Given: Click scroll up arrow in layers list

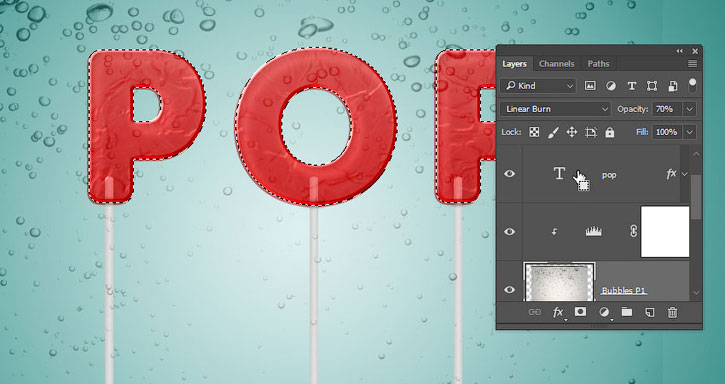Looking at the screenshot, I should pos(696,154).
